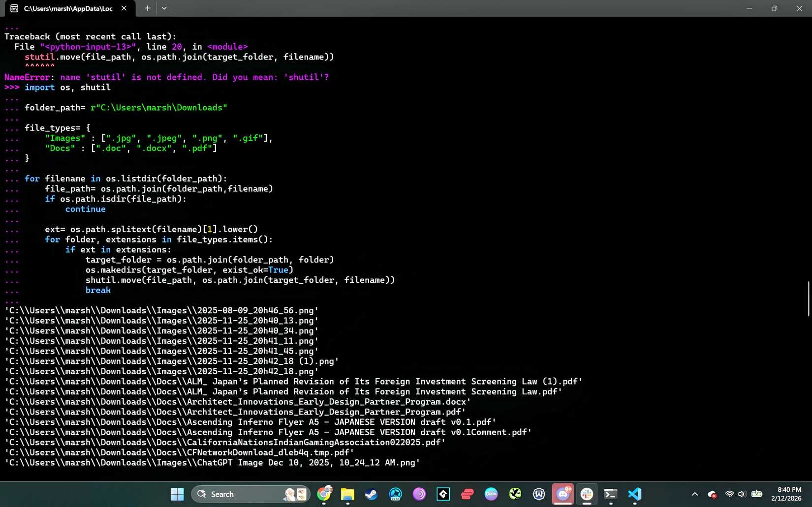Open a new terminal tab with plus button

click(147, 8)
